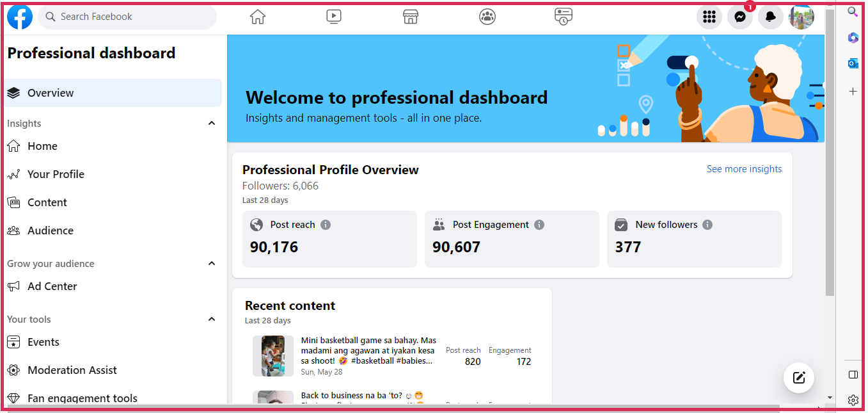The image size is (868, 413).
Task: Open Your Profile insights
Action: [x=113, y=174]
